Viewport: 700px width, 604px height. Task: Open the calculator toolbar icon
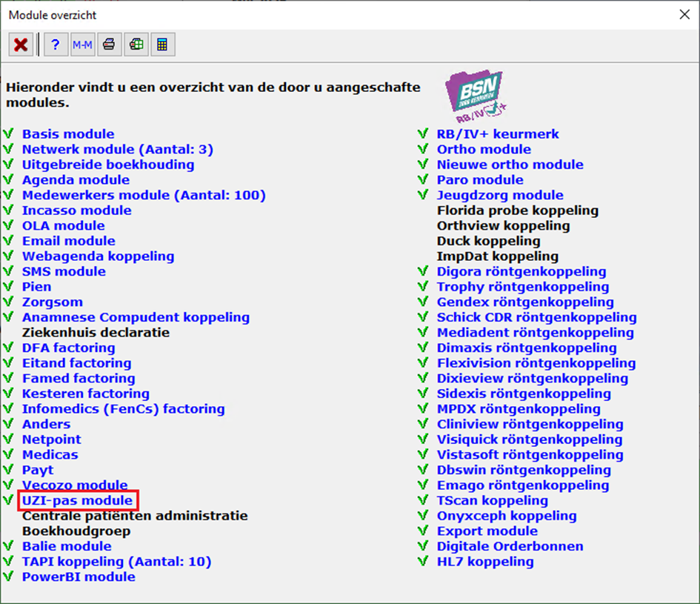pyautogui.click(x=163, y=44)
